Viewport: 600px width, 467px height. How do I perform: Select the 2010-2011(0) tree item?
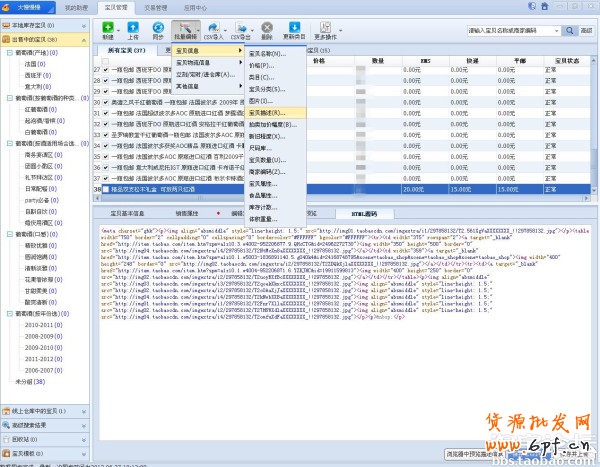coord(43,325)
